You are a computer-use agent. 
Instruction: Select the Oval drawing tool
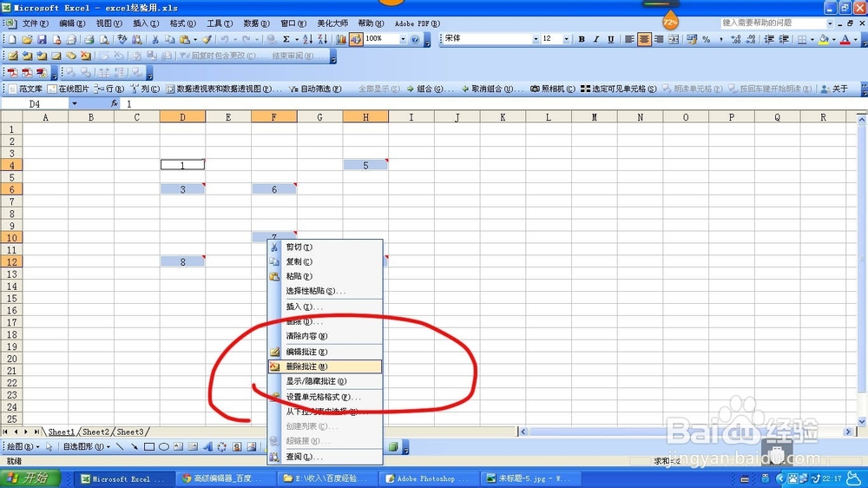point(164,446)
